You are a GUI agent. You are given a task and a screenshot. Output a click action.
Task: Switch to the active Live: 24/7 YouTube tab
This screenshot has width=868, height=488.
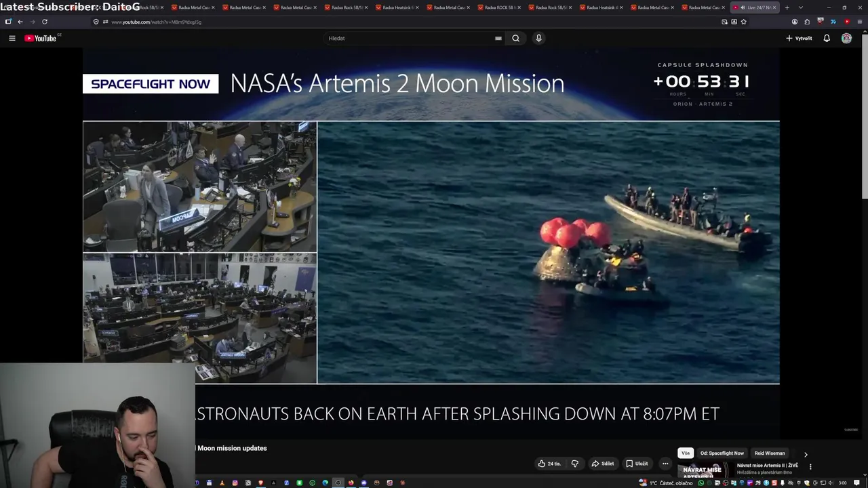pyautogui.click(x=755, y=7)
